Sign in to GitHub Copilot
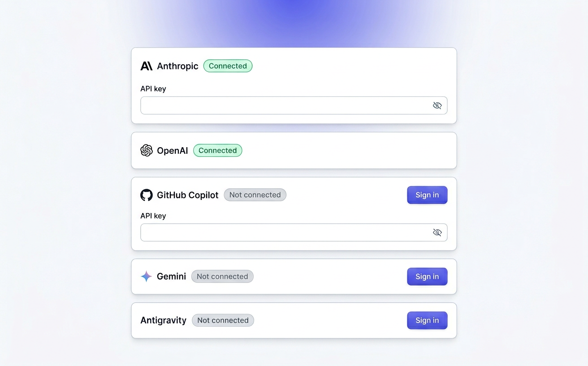Image resolution: width=588 pixels, height=366 pixels. click(x=427, y=195)
